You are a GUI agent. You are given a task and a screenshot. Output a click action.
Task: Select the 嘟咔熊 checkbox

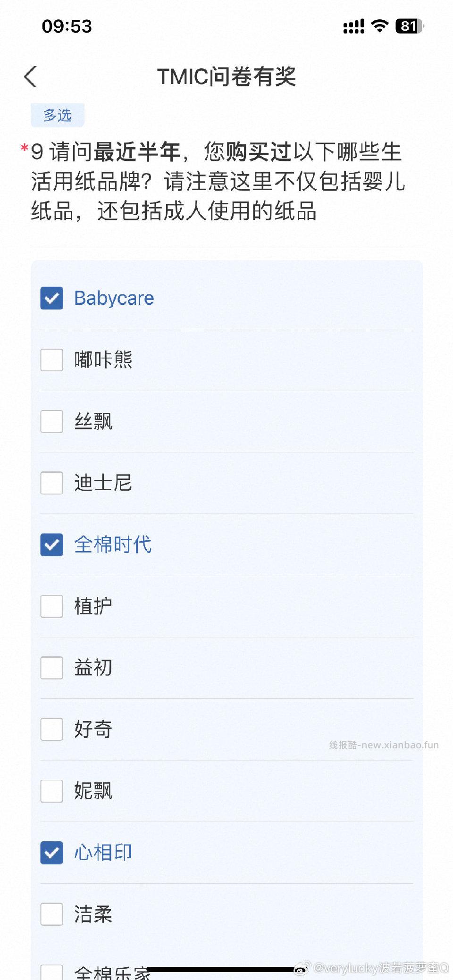(x=51, y=360)
